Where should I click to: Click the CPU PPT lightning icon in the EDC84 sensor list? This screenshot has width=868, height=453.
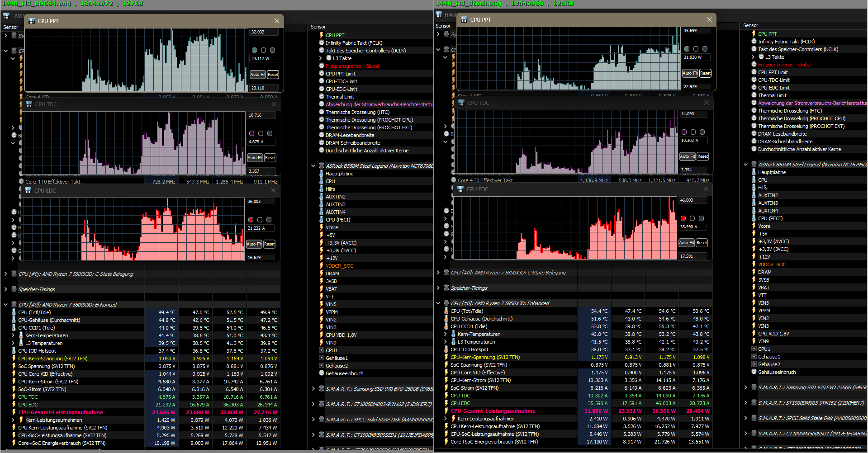tap(322, 35)
